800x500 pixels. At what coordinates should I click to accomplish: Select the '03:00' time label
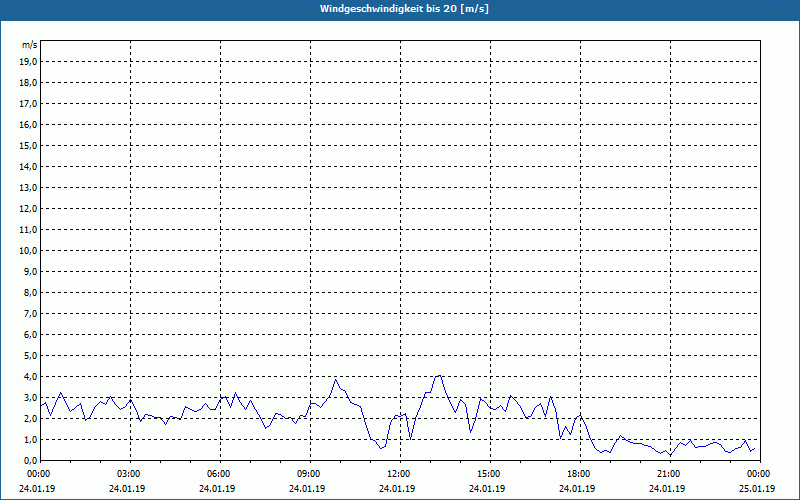point(127,474)
